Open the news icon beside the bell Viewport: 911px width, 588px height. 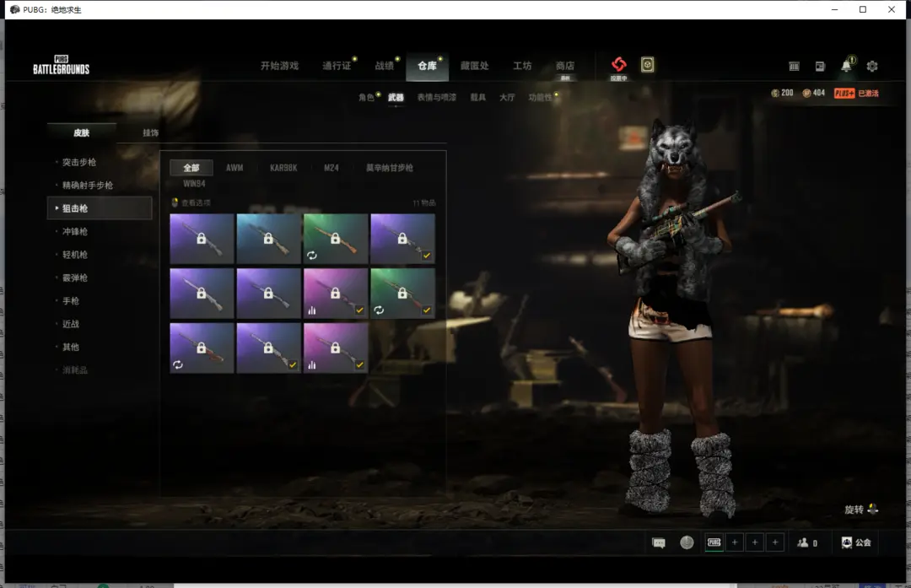tap(820, 66)
